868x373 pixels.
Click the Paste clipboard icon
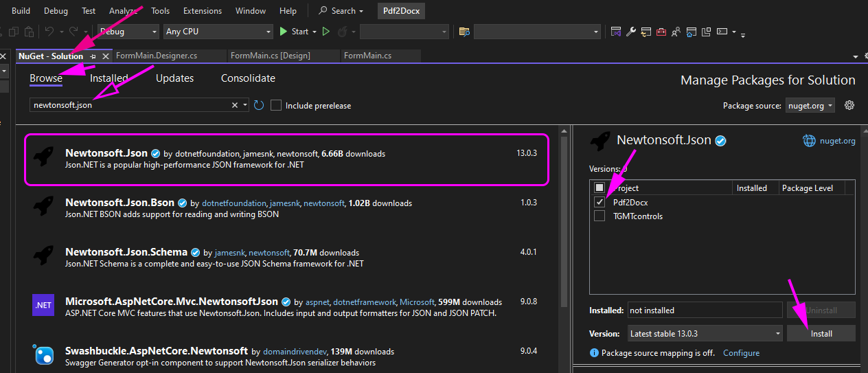tap(29, 32)
